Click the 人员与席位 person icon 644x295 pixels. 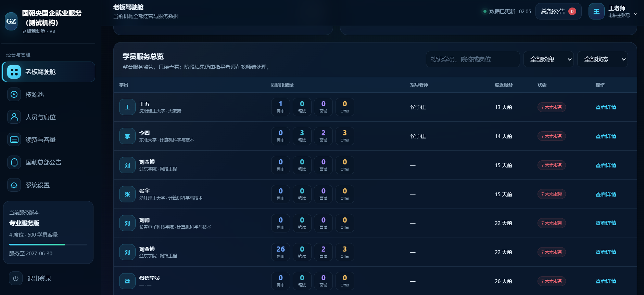point(14,117)
